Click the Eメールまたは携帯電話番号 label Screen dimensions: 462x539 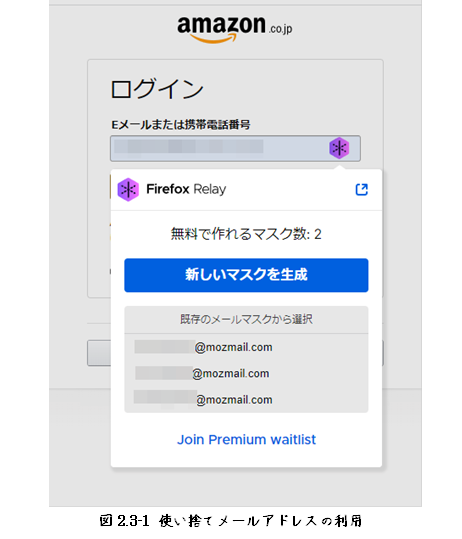(181, 124)
